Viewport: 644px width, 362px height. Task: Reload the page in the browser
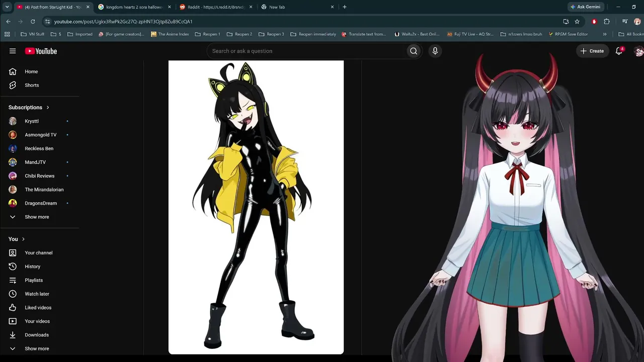33,22
